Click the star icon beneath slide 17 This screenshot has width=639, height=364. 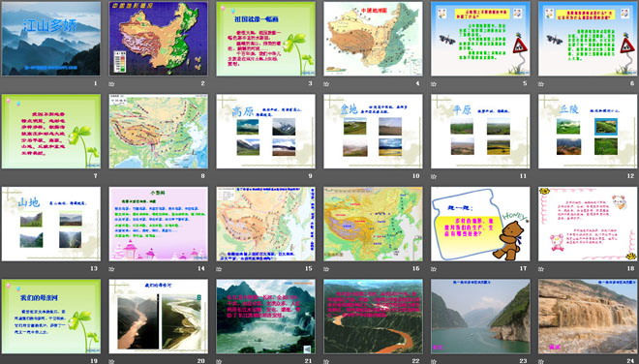[x=434, y=269]
